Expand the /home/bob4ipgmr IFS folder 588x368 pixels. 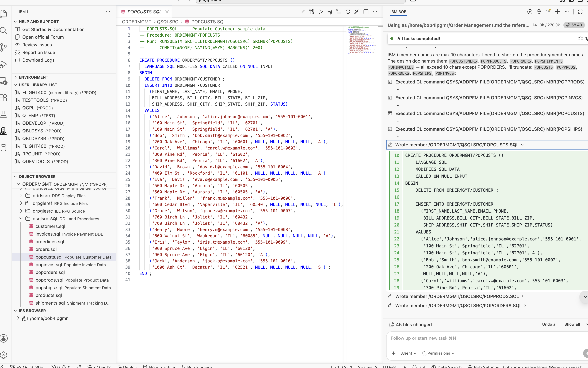(x=18, y=318)
